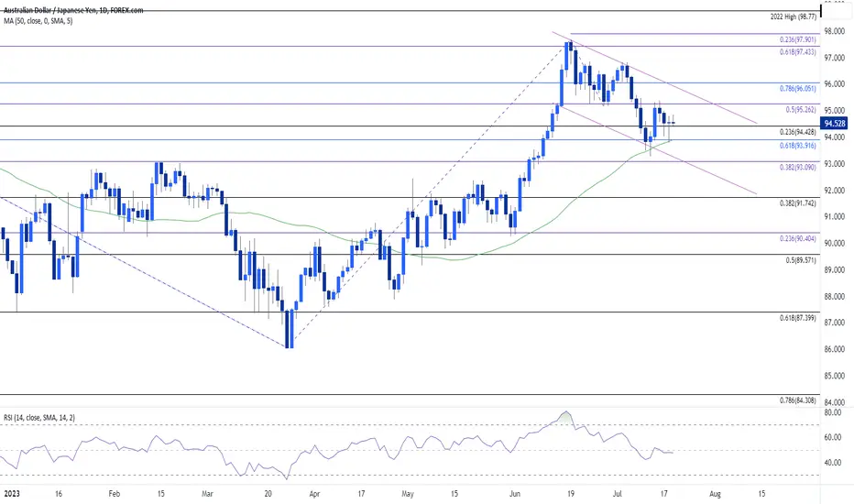Select the 0.382(93.090) Fibonacci label

(798, 168)
